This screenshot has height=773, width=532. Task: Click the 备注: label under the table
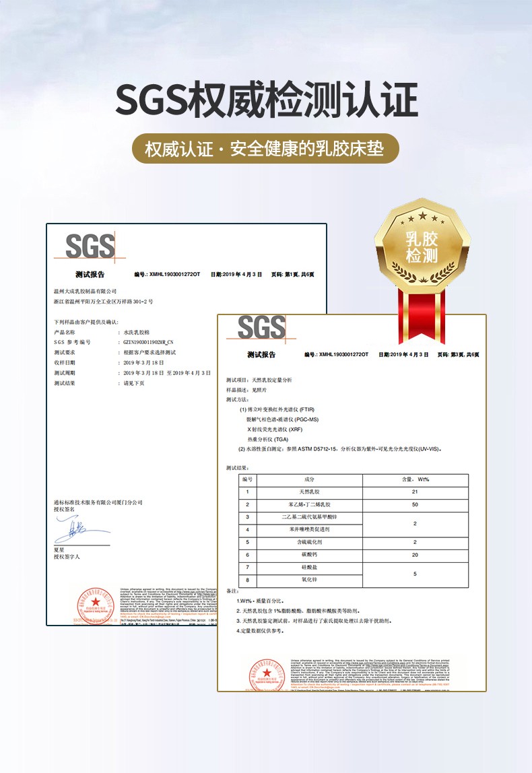[232, 591]
